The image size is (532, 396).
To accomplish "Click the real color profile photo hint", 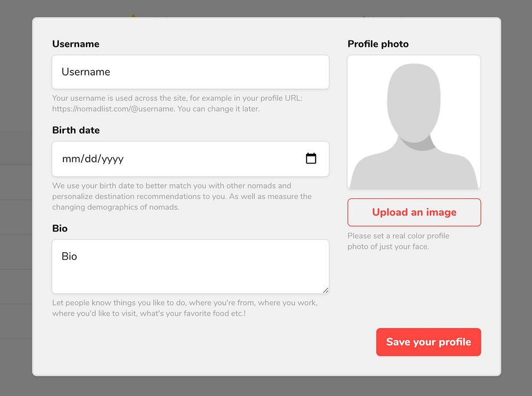I will point(398,241).
